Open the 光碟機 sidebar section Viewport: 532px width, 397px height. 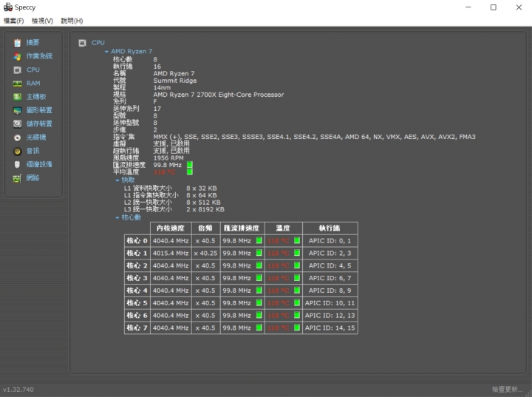coord(36,138)
